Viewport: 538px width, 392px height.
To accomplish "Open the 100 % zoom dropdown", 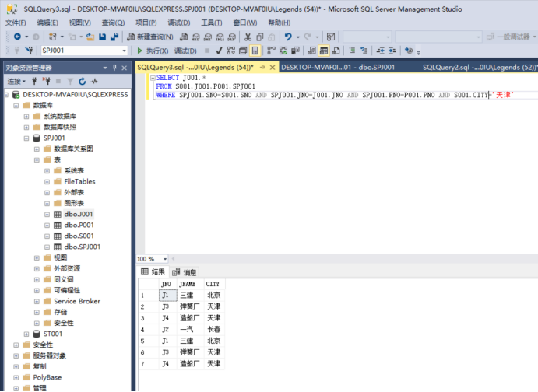I will 165,259.
